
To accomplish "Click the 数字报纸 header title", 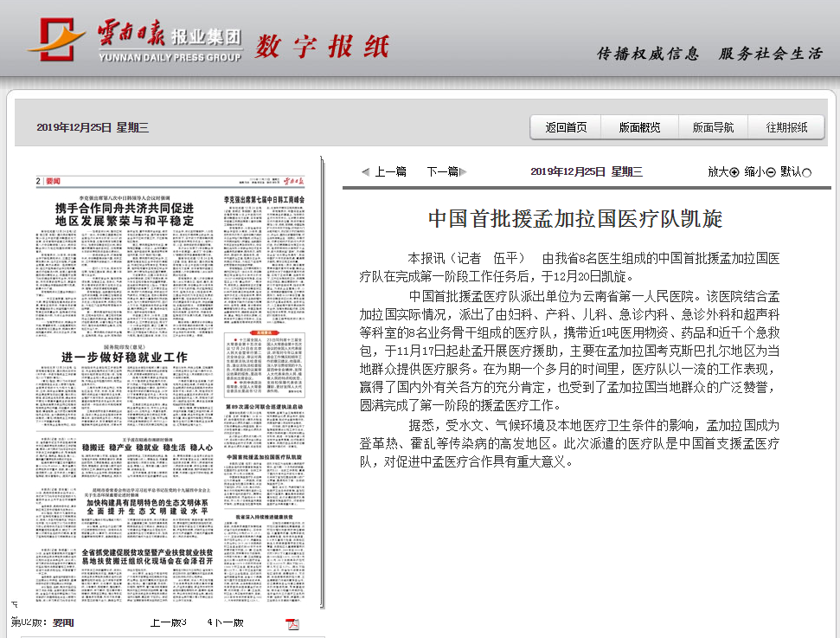I will [x=322, y=47].
